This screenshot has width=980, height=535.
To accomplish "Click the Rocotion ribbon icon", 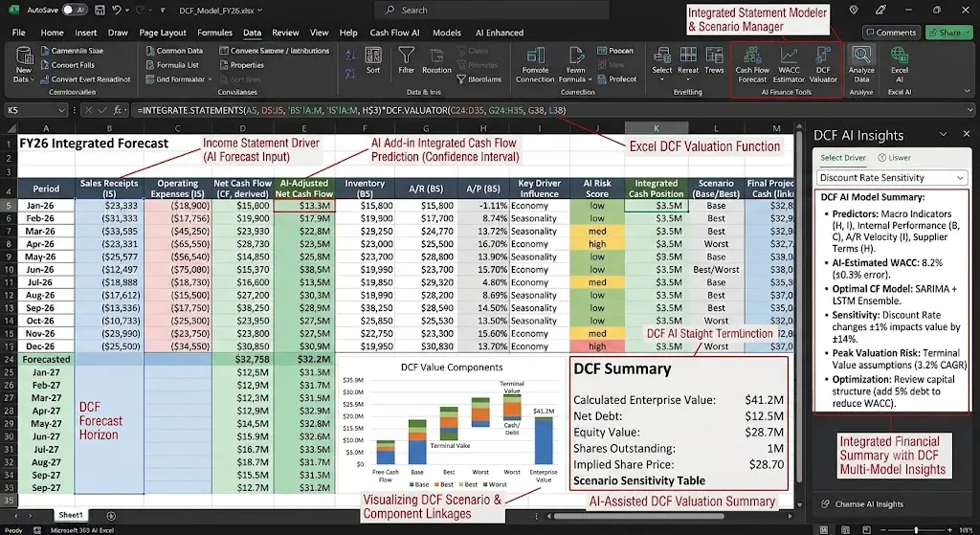I will 436,60.
